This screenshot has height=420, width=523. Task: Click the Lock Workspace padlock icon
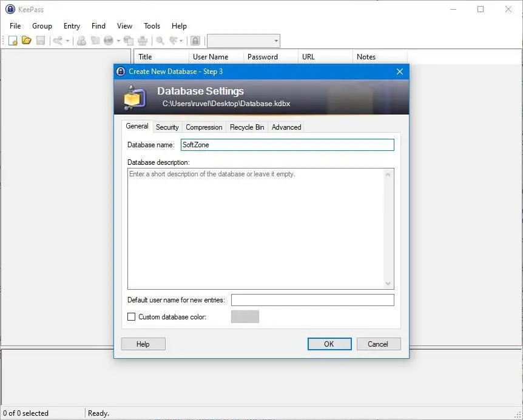195,41
